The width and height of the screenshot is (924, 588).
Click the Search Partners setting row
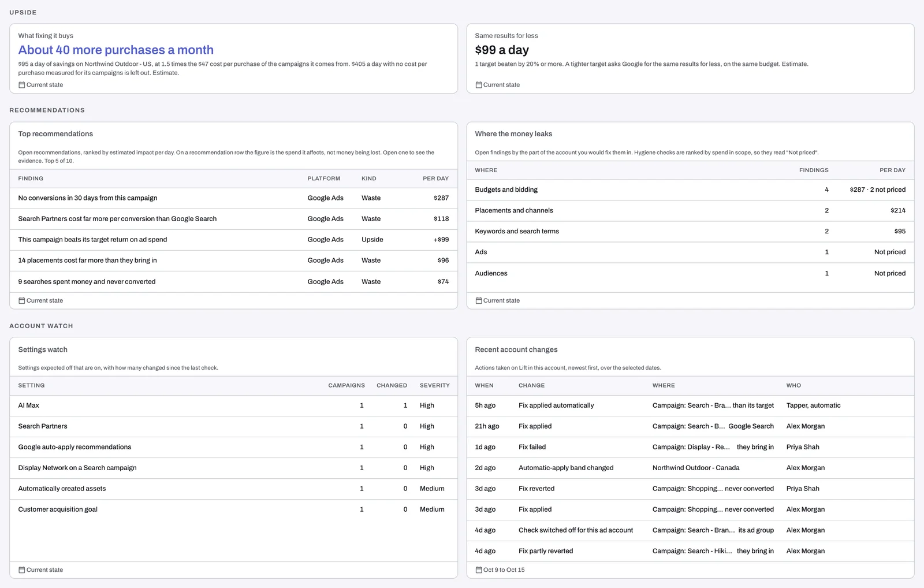[233, 426]
